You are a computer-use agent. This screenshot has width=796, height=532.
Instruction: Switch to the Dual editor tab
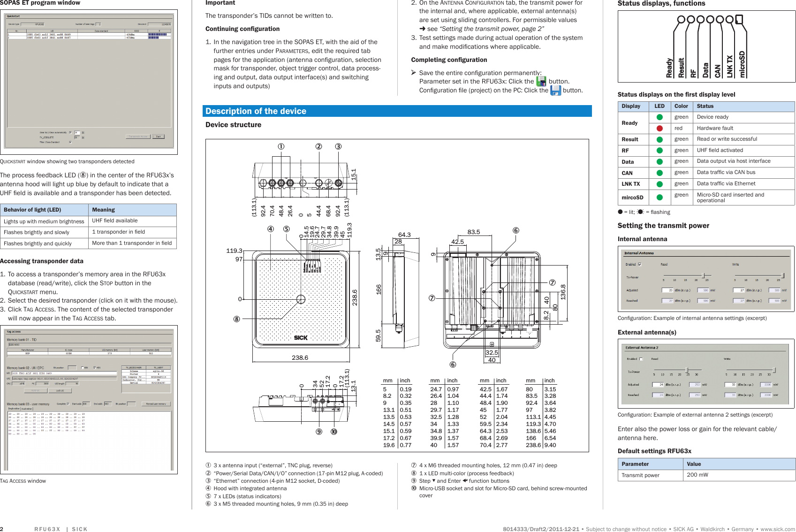point(27,409)
